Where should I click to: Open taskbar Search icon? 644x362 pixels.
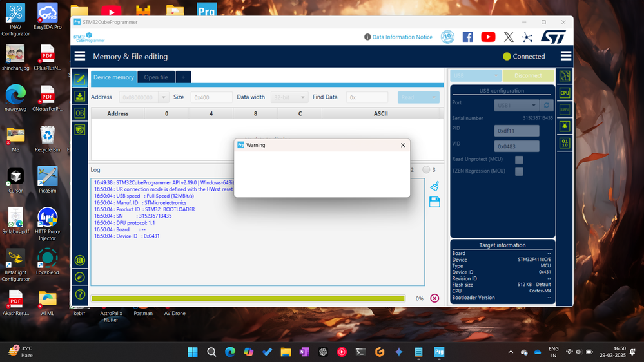(211, 352)
